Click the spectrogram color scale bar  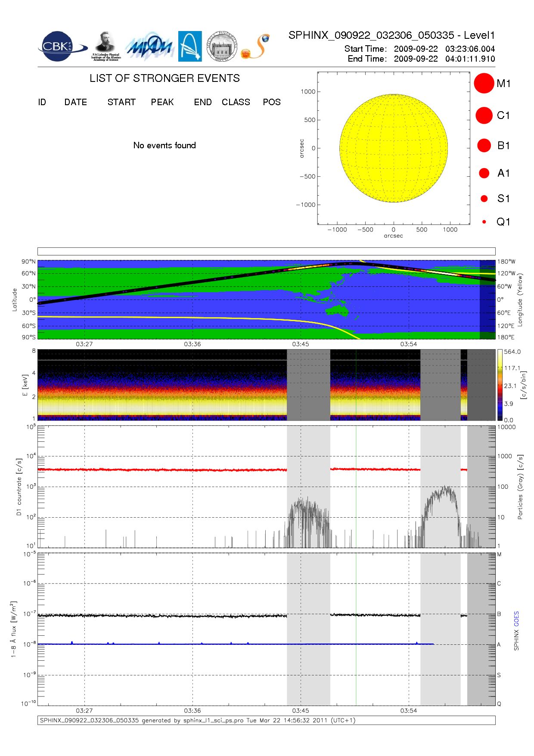(x=500, y=385)
